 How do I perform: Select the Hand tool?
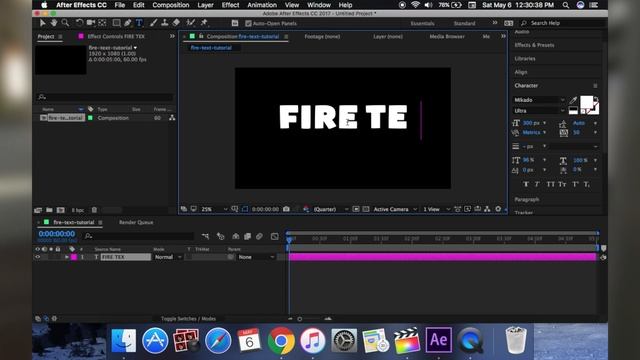(53, 23)
